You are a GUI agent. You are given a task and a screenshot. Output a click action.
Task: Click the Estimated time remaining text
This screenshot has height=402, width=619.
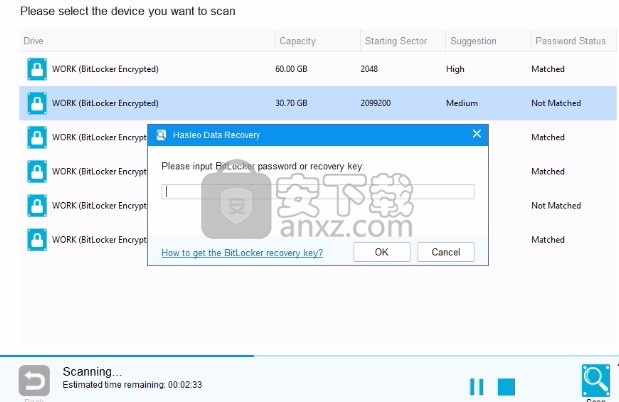click(132, 385)
